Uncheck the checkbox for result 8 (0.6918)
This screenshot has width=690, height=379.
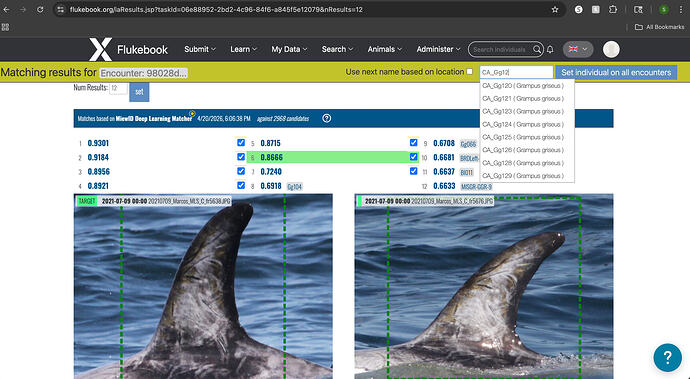tap(241, 185)
